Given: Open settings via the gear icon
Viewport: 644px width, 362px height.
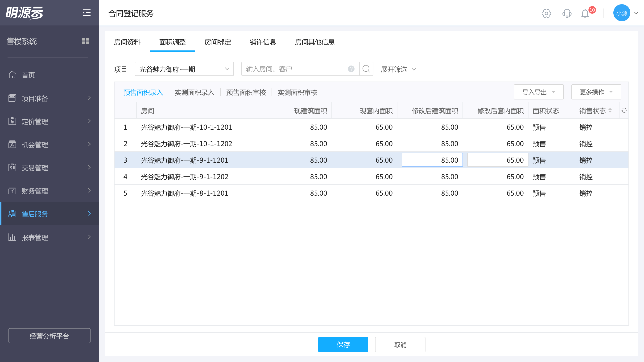Looking at the screenshot, I should [x=546, y=13].
